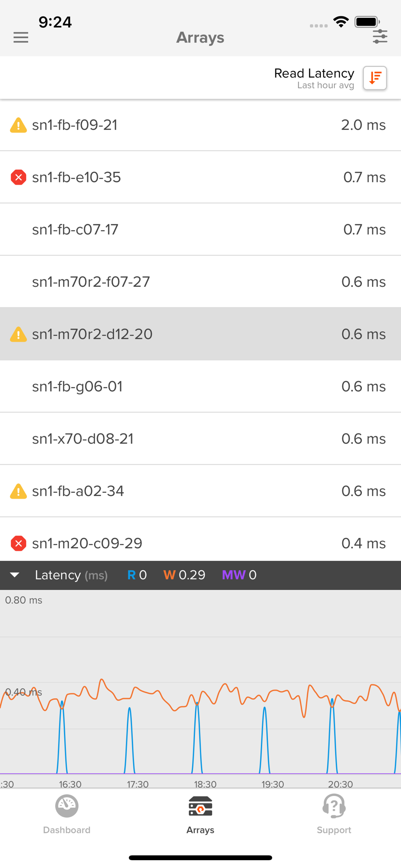Switch to the Support tab

[334, 815]
